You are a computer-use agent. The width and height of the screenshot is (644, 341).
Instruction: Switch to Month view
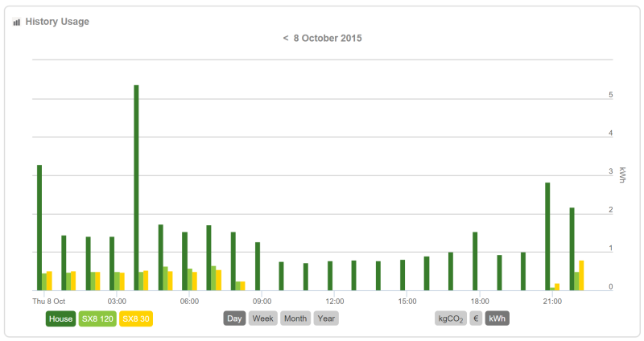(295, 318)
